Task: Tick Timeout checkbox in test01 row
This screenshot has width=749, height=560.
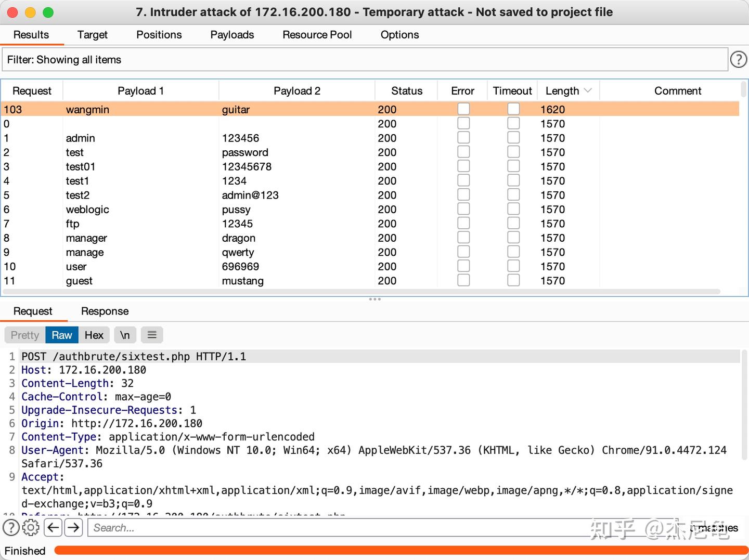Action: pos(513,166)
